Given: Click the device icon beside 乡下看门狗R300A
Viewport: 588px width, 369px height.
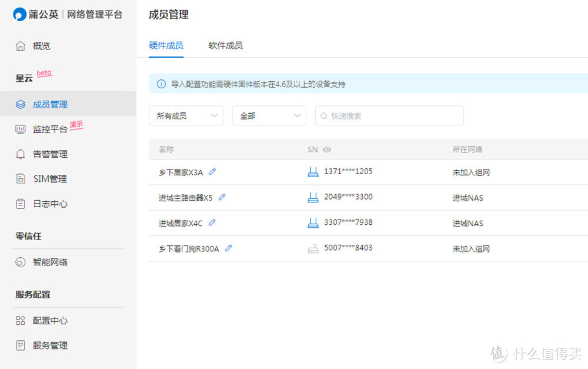Looking at the screenshot, I should (313, 247).
